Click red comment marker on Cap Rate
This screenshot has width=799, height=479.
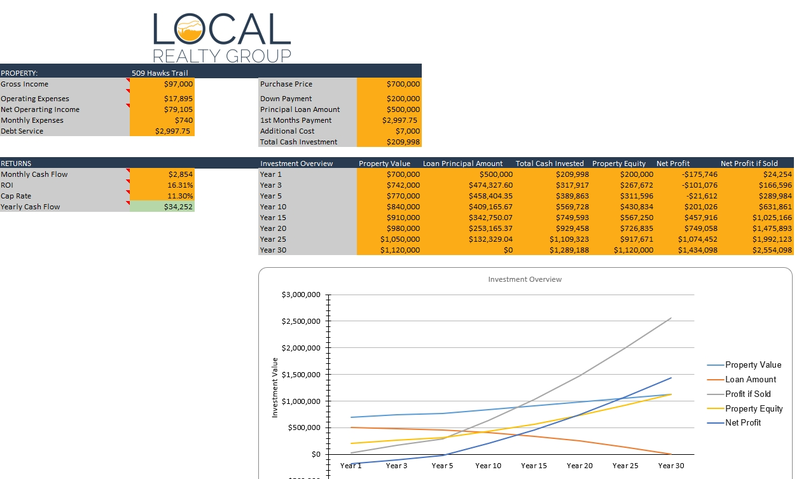129,192
